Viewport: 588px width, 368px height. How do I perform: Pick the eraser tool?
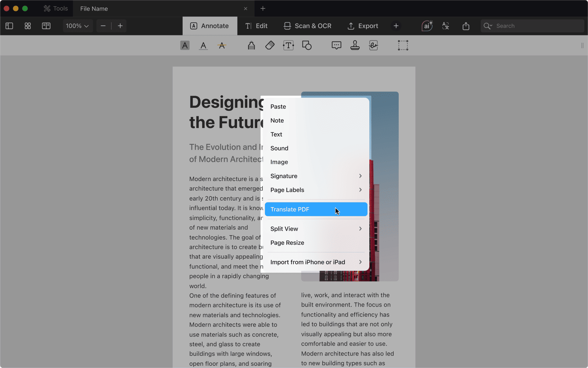[x=270, y=46]
